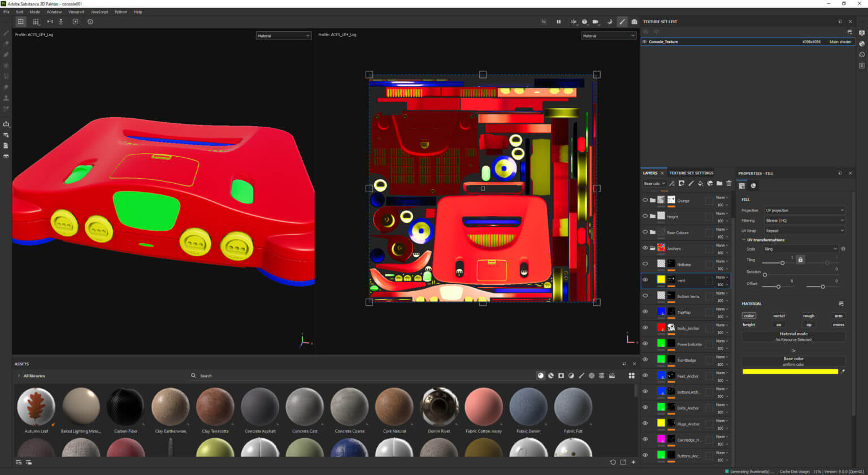Viewport: 868px width, 475px height.
Task: Add a smart material sphere icon in Layers
Action: tap(710, 183)
